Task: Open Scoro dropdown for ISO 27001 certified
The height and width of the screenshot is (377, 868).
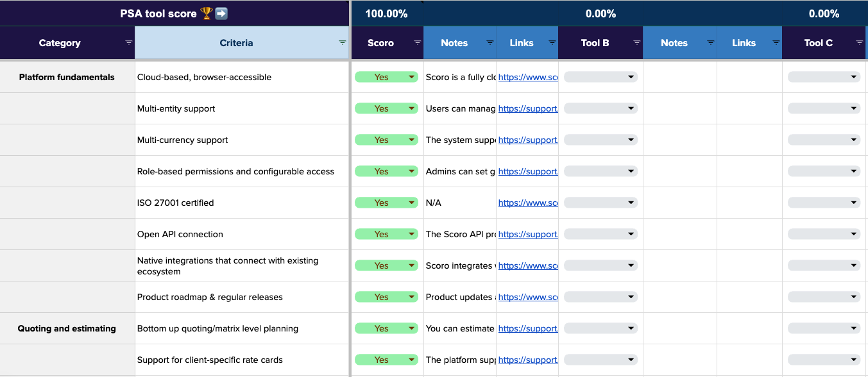Action: point(386,203)
